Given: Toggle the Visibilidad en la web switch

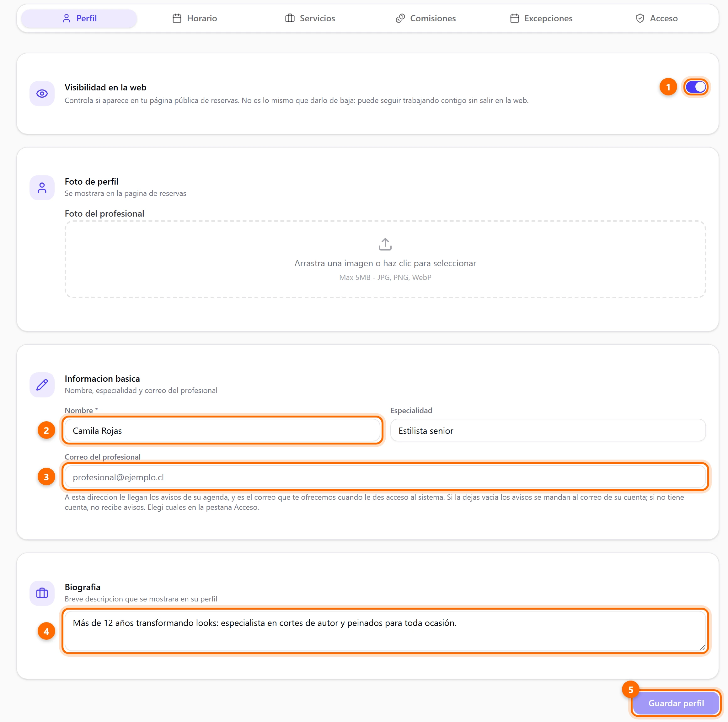Looking at the screenshot, I should [x=696, y=87].
